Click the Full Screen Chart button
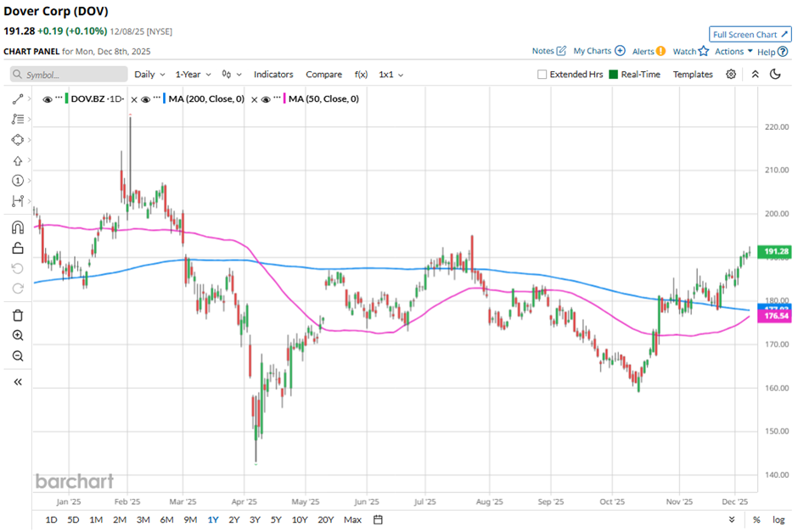This screenshot has width=798, height=532. click(750, 35)
